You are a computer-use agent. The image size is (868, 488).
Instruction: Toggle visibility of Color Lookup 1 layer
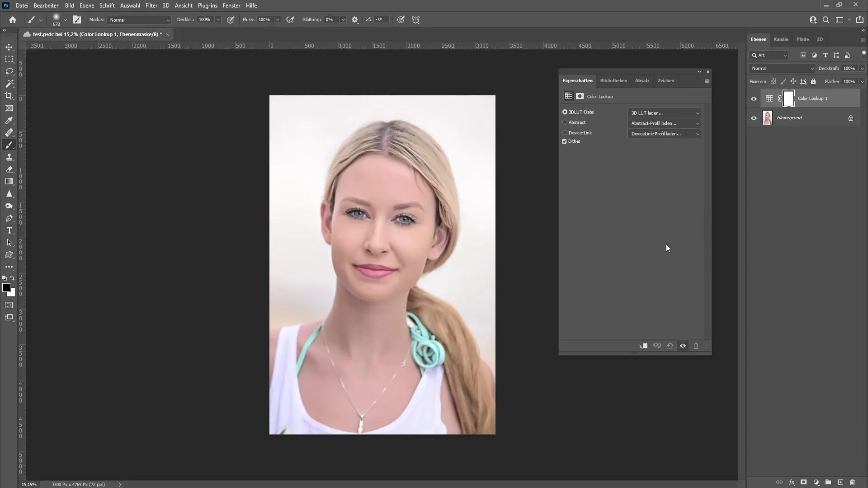tap(754, 99)
